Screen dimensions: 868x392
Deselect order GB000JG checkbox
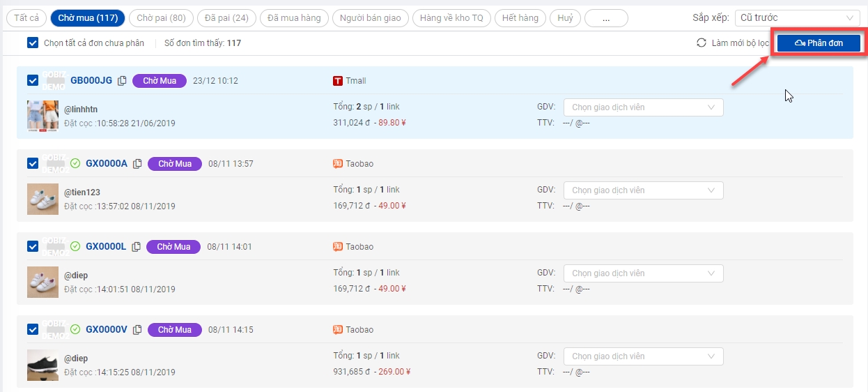coord(33,81)
